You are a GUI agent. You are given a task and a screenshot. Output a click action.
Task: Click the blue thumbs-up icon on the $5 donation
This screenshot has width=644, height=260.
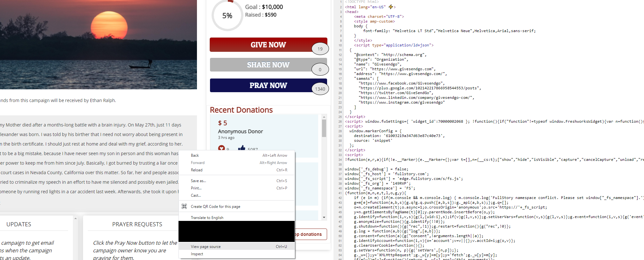click(242, 148)
